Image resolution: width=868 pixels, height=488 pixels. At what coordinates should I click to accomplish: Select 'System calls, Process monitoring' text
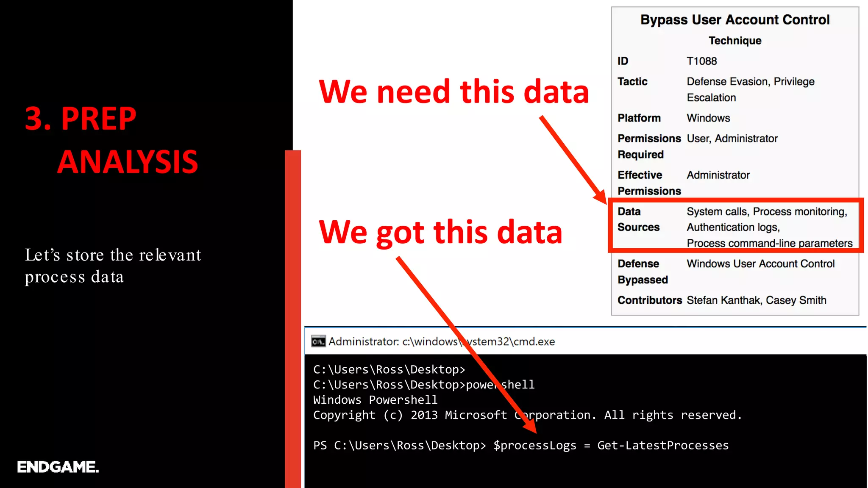tap(767, 211)
